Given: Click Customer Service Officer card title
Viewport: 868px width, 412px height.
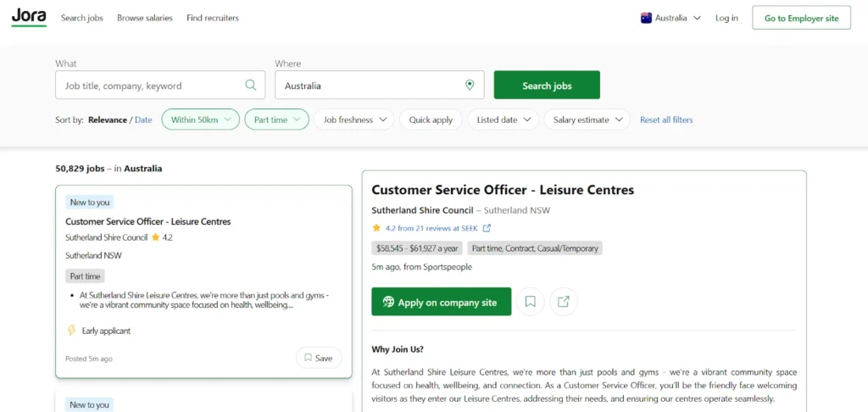Looking at the screenshot, I should (x=147, y=221).
